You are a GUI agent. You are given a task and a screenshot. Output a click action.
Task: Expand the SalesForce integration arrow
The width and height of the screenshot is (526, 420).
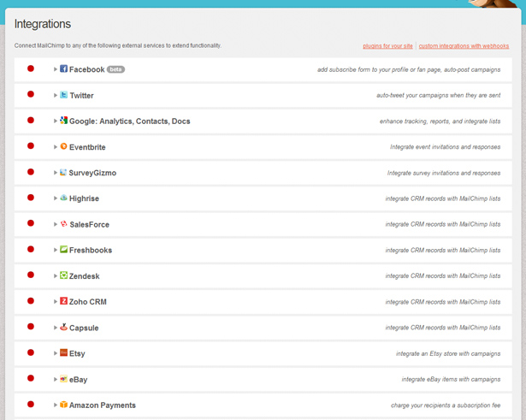[x=56, y=224]
